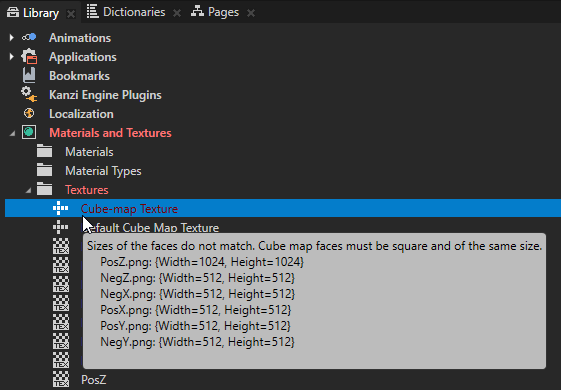Select Kanzi Engine Plugins

coord(105,95)
